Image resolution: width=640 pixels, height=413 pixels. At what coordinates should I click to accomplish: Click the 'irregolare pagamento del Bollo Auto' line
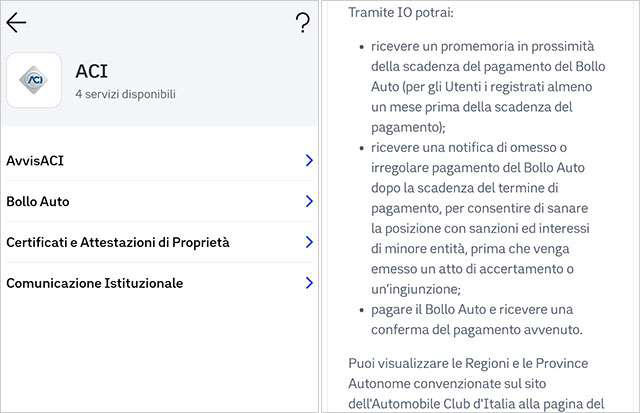tap(478, 168)
